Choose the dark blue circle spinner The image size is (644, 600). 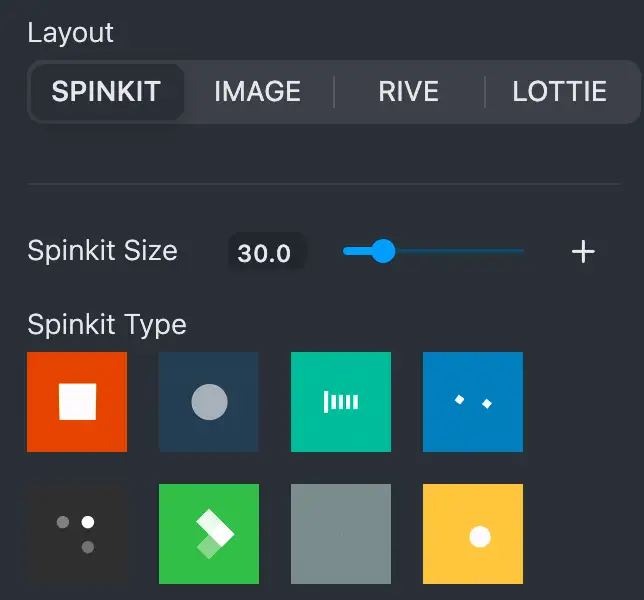point(209,402)
